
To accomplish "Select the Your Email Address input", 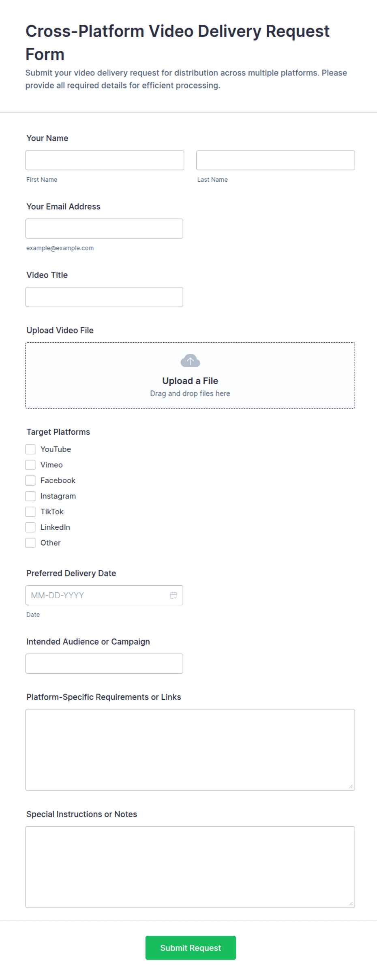I will pyautogui.click(x=104, y=228).
